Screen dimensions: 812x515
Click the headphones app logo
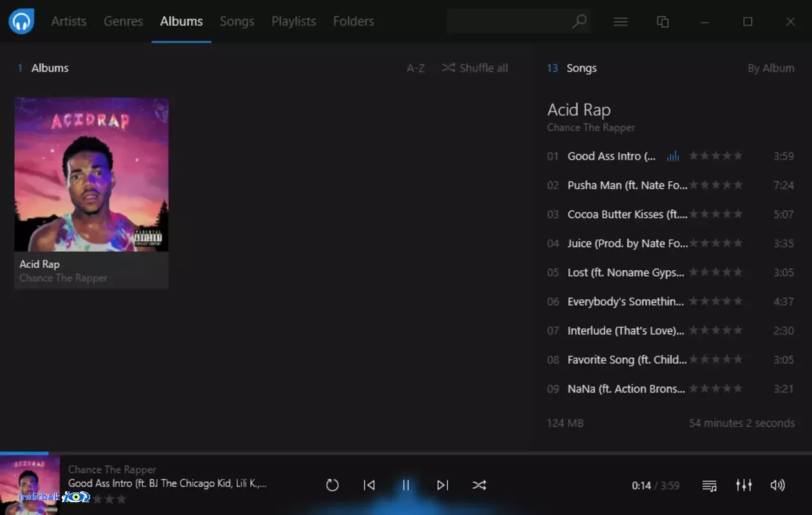pos(21,21)
